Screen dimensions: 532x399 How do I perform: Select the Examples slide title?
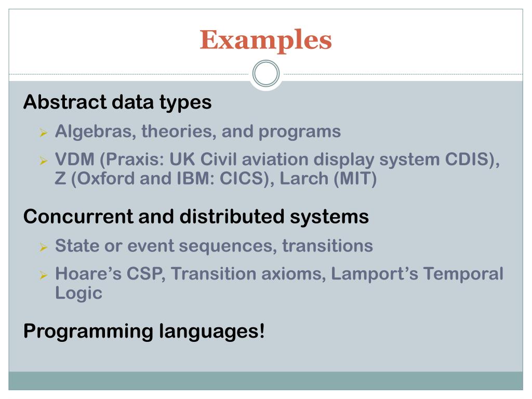click(x=265, y=40)
